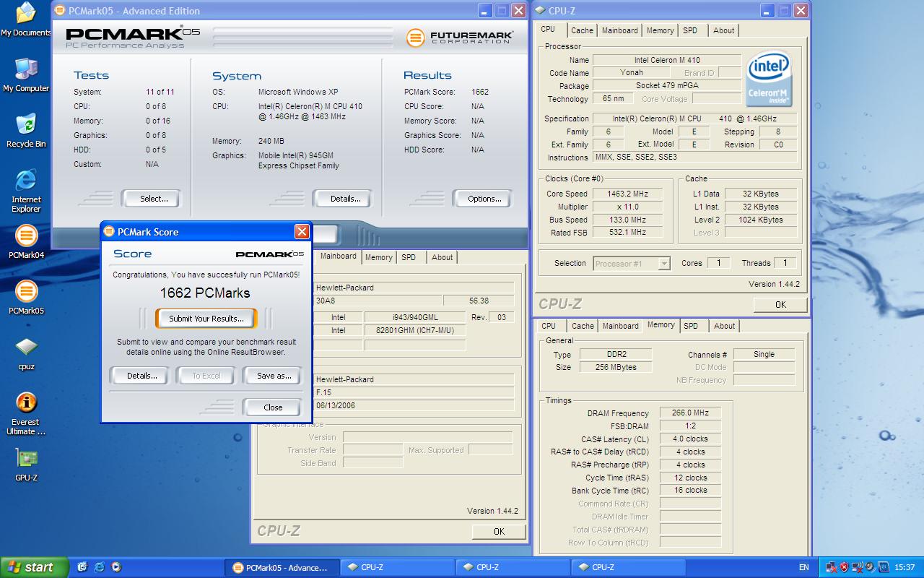This screenshot has width=924, height=578.
Task: Click the FSB:DRAM ratio value 1:2
Action: click(690, 426)
